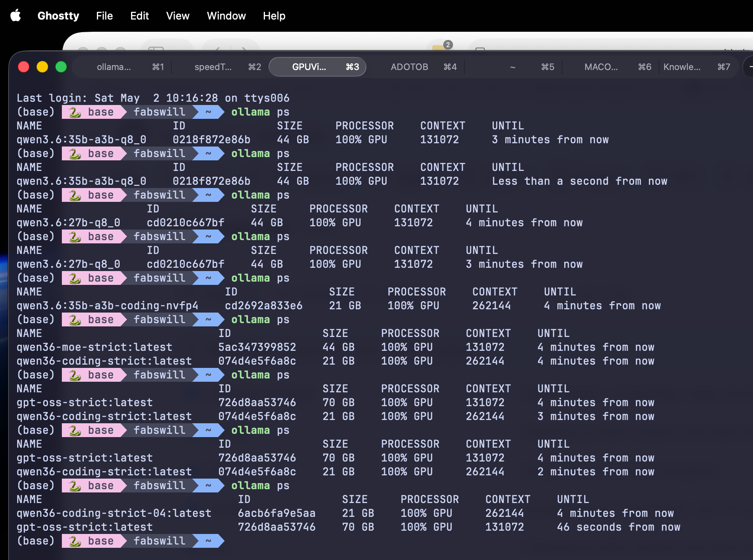This screenshot has width=753, height=560.
Task: Click qwen3.6:35b-a3b-coding-nvfp4 model name
Action: click(x=107, y=306)
